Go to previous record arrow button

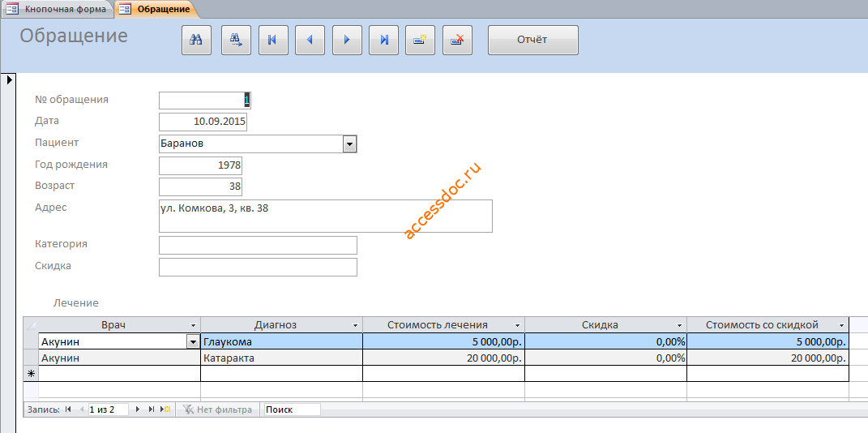pos(310,40)
